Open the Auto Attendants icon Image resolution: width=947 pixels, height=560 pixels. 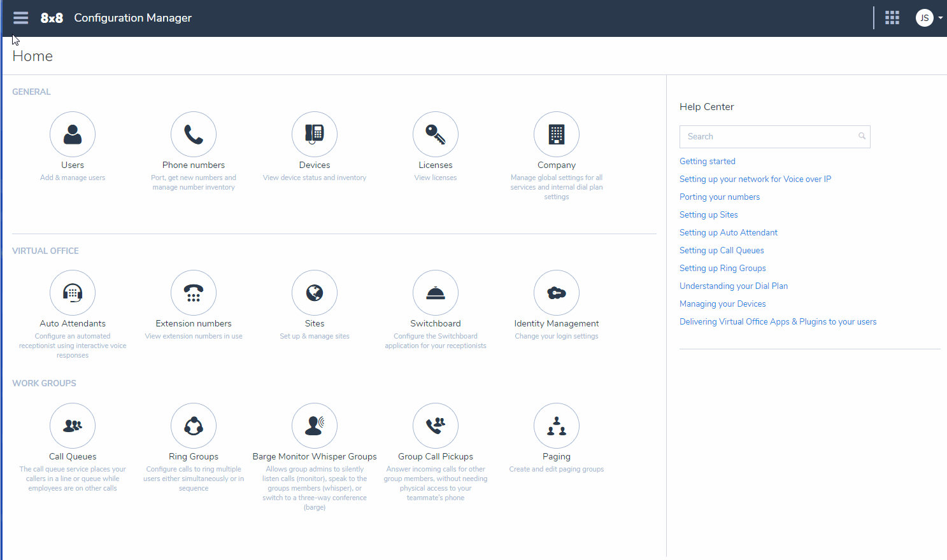pos(73,293)
